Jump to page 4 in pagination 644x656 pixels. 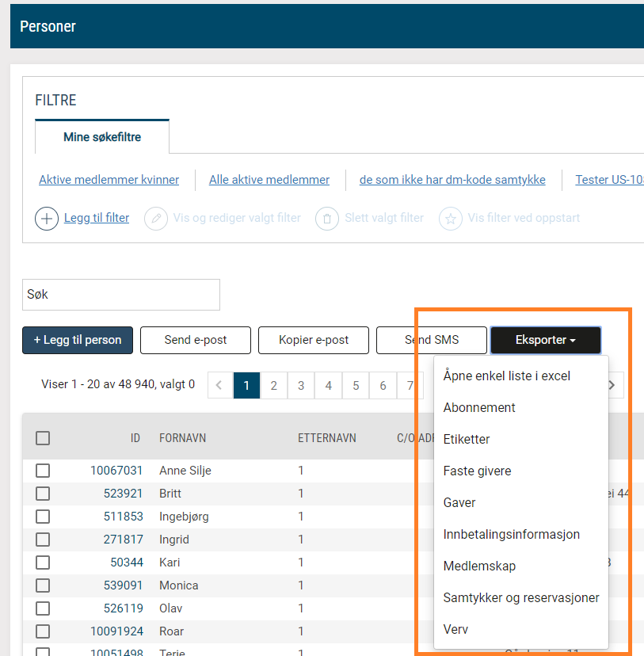pos(328,386)
